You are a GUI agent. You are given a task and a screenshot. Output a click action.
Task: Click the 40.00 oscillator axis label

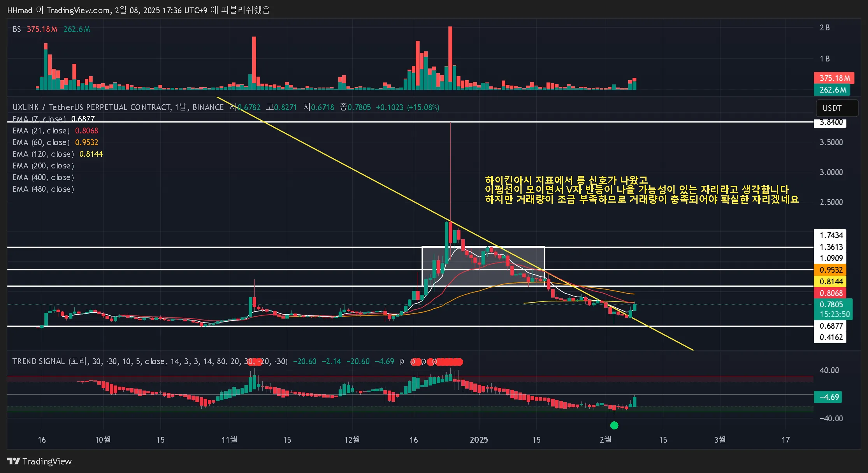click(829, 370)
